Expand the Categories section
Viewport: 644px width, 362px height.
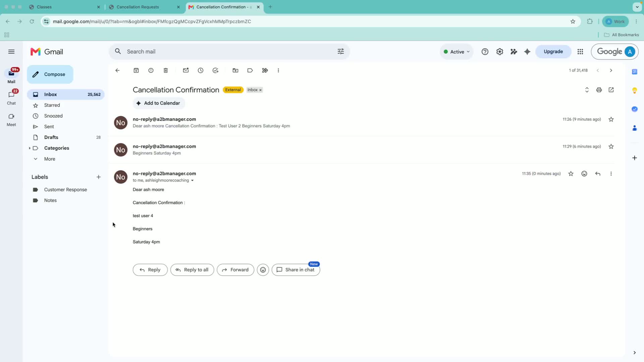point(30,148)
